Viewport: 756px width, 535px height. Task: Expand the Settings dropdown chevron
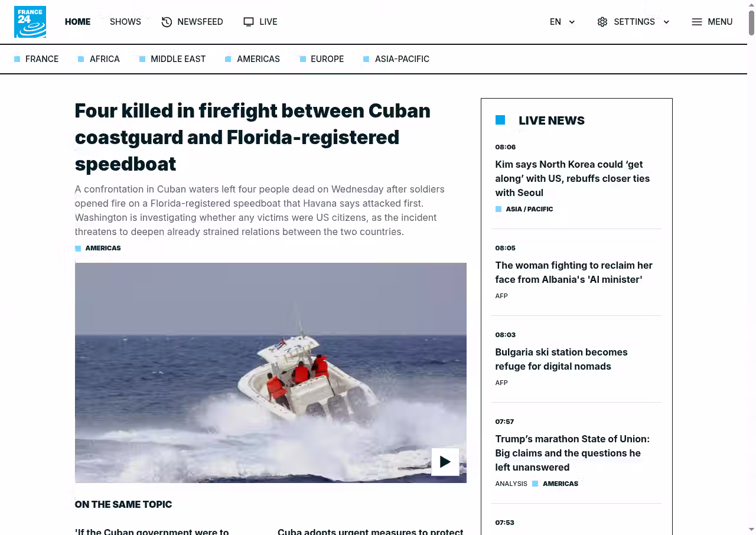pos(666,22)
